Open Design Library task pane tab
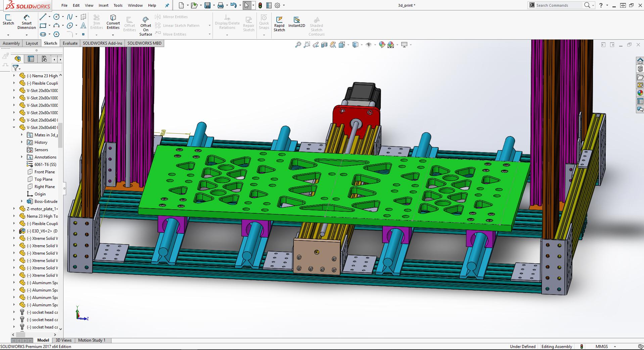This screenshot has height=350, width=644. (640, 69)
